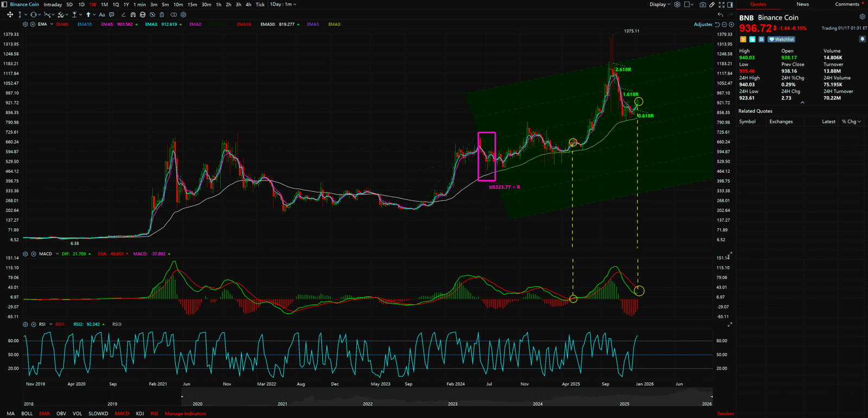The image size is (868, 418).
Task: Switch to the News tab
Action: click(x=802, y=4)
